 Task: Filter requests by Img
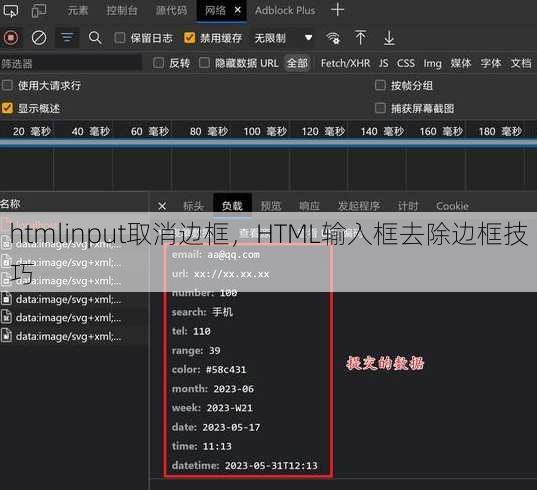pyautogui.click(x=432, y=63)
